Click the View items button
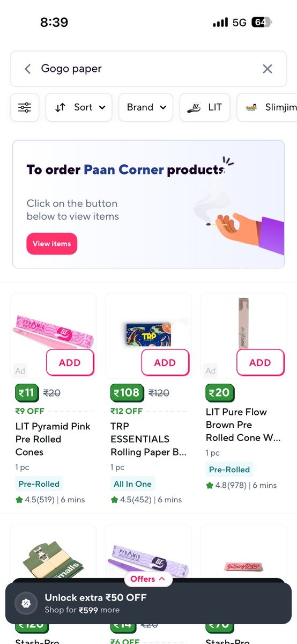The width and height of the screenshot is (297, 644). [52, 244]
